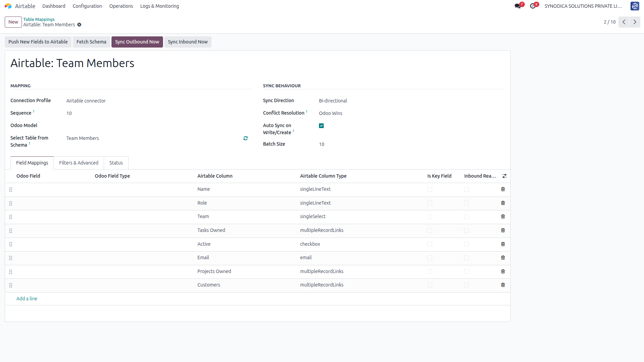
Task: Switch to the Status tab
Action: point(116,163)
